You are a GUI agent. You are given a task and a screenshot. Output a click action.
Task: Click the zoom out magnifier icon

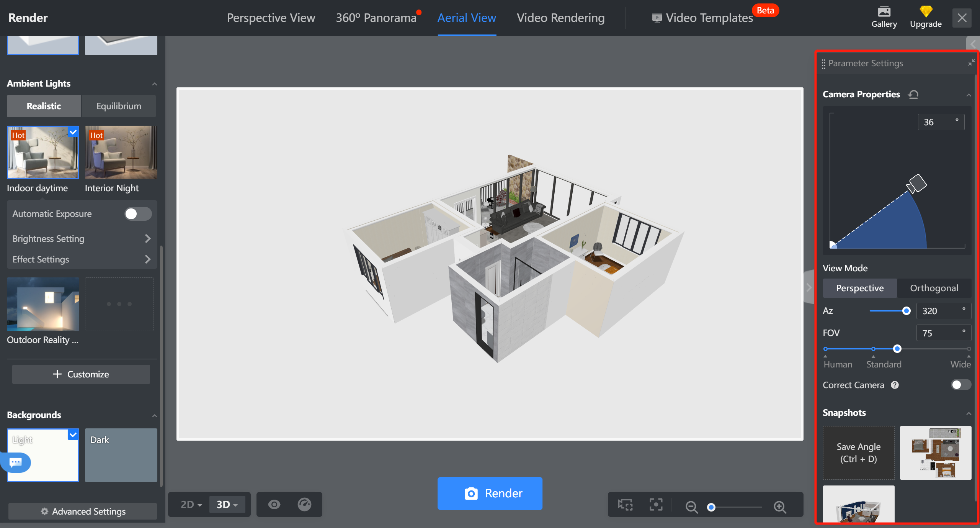[x=691, y=507]
